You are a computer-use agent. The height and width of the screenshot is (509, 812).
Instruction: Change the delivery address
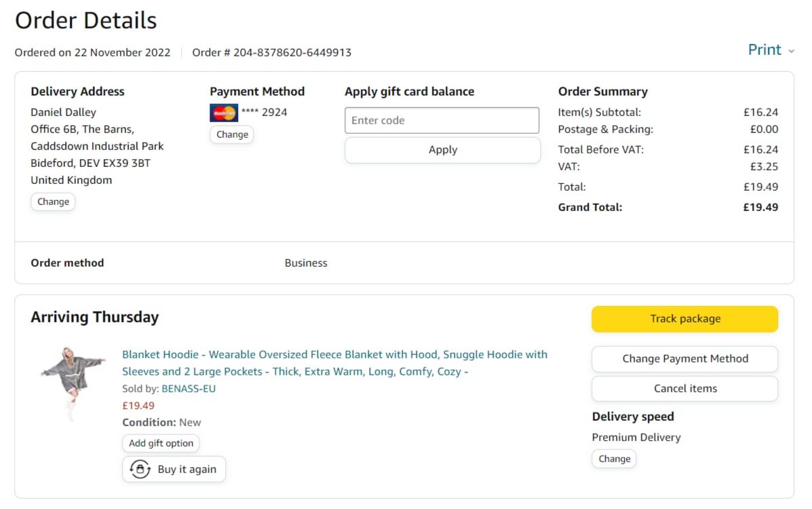(x=53, y=202)
